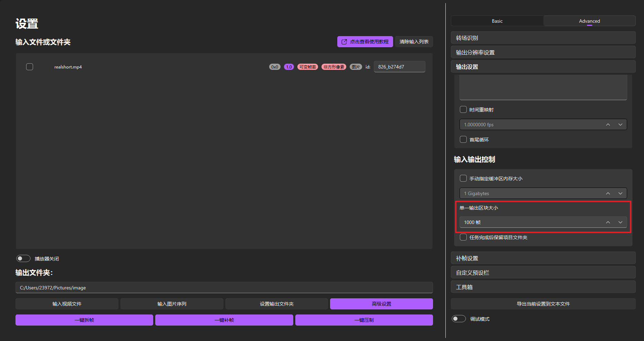Image resolution: width=644 pixels, height=341 pixels.
Task: Click 设置输出文件夹 button
Action: click(x=277, y=304)
